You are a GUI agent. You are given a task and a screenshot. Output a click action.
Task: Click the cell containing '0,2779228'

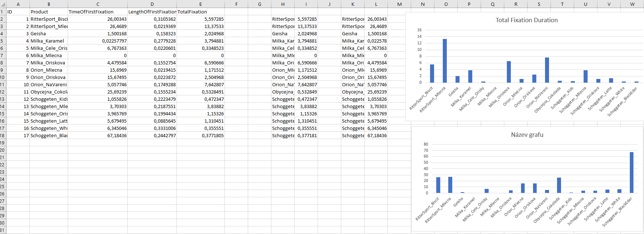click(x=152, y=41)
